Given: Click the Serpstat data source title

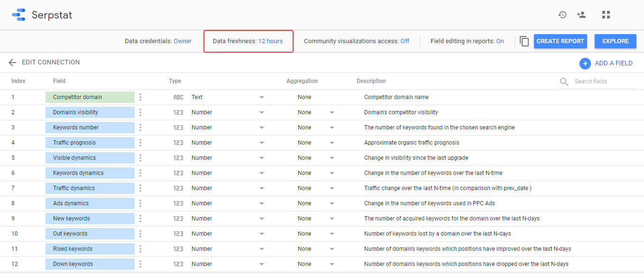Looking at the screenshot, I should (52, 15).
